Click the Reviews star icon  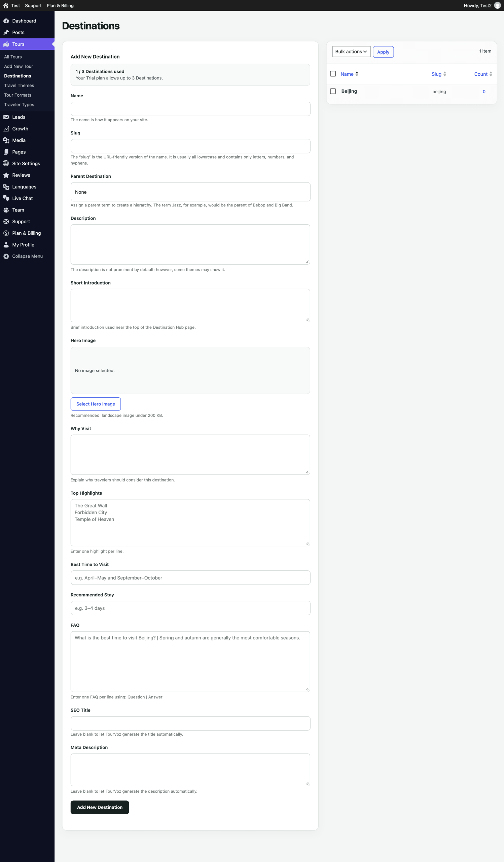pos(6,175)
